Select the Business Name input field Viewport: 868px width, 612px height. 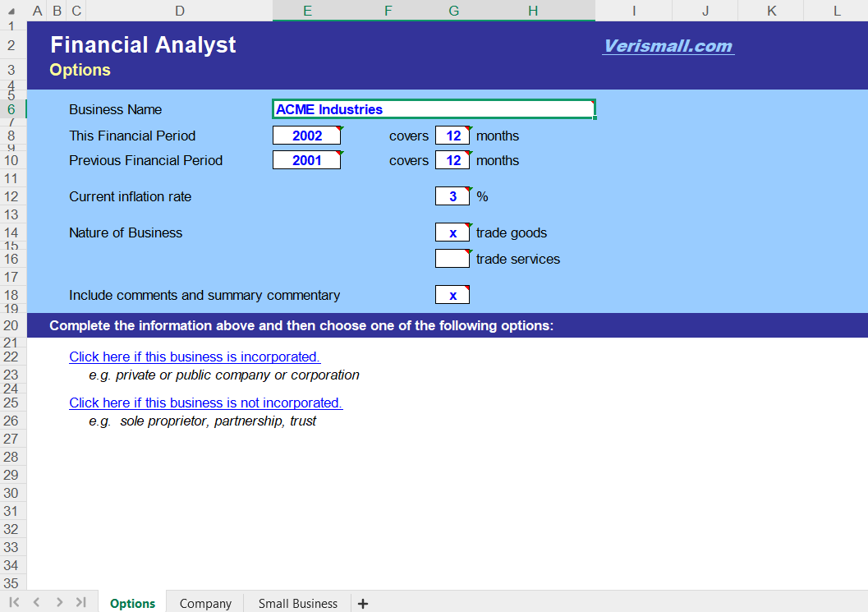[434, 108]
